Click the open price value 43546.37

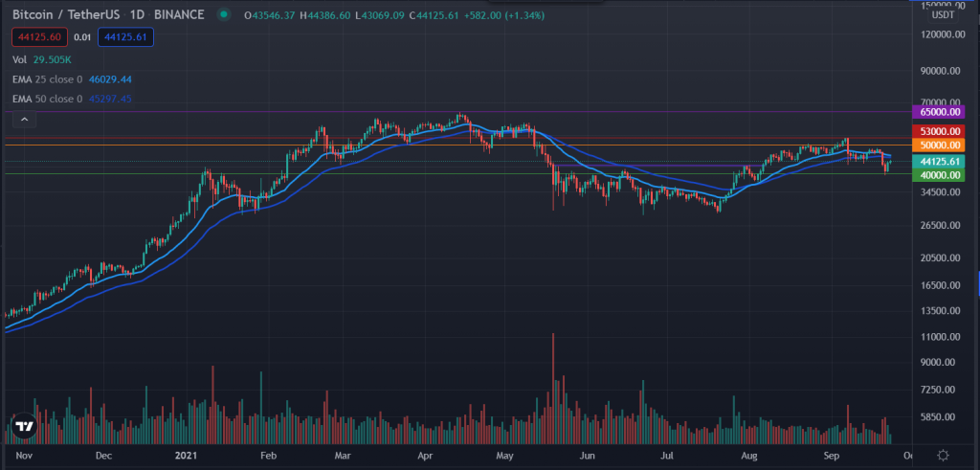[274, 15]
